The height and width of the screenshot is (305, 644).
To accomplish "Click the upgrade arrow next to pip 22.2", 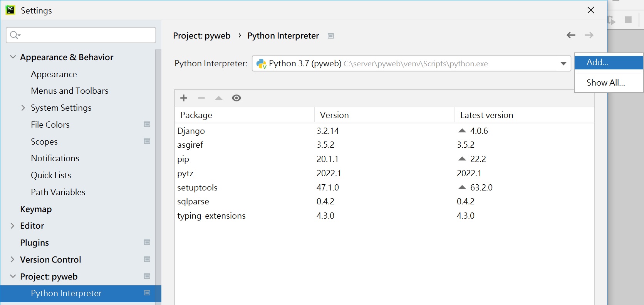I will click(462, 159).
